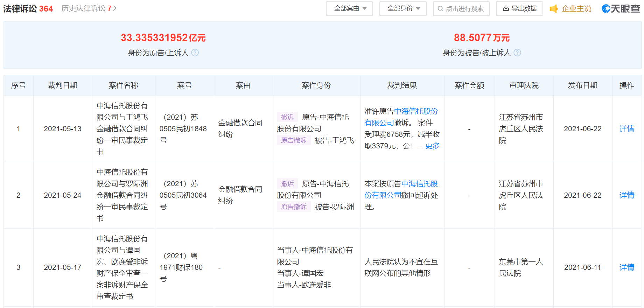Click the download icon in 导出数据
Screen dimensions: 644x308
point(506,8)
